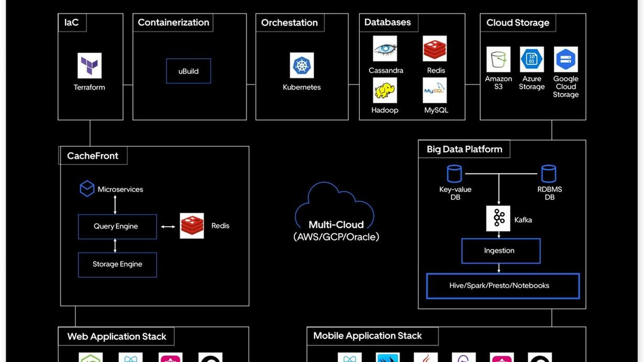Click the Cloud Storage section title
644x362 pixels.
518,23
